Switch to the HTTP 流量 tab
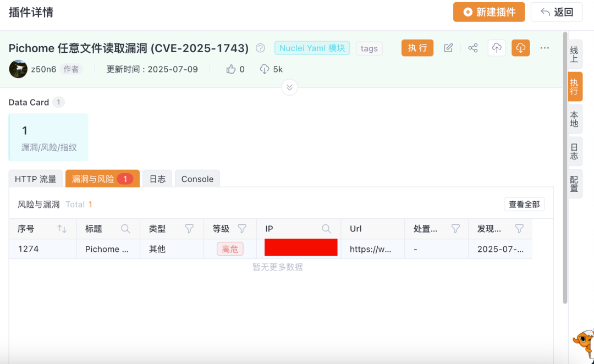The width and height of the screenshot is (594, 364). pos(36,179)
